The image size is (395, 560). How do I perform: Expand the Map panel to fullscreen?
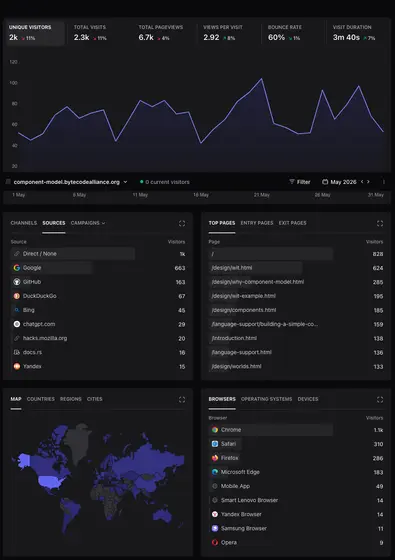(182, 399)
